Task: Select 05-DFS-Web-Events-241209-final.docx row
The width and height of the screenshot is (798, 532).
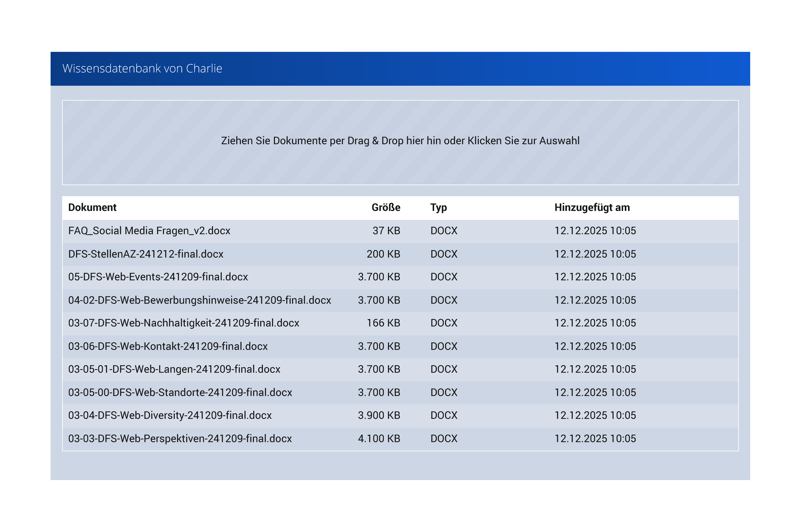Action: tap(158, 277)
